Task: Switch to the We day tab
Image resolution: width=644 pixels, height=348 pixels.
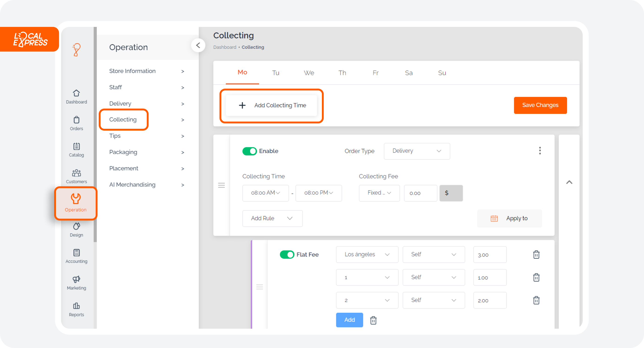Action: (x=309, y=73)
